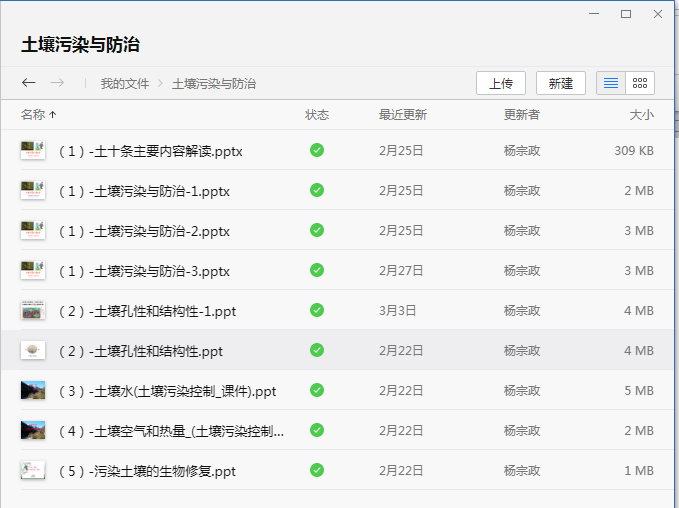The height and width of the screenshot is (508, 679).
Task: Click the 上传 upload button
Action: click(501, 83)
